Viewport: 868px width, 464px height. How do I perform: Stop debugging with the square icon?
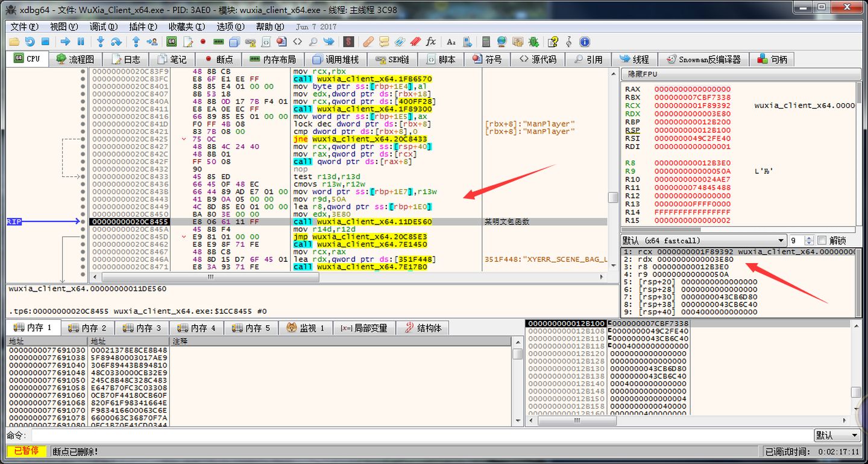[x=45, y=42]
